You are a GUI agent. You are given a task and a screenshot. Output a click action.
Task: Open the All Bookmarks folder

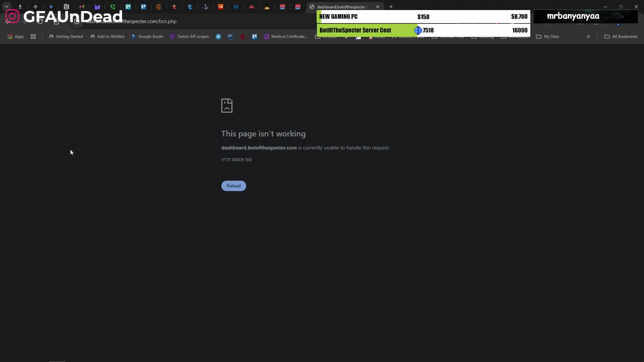click(x=621, y=37)
